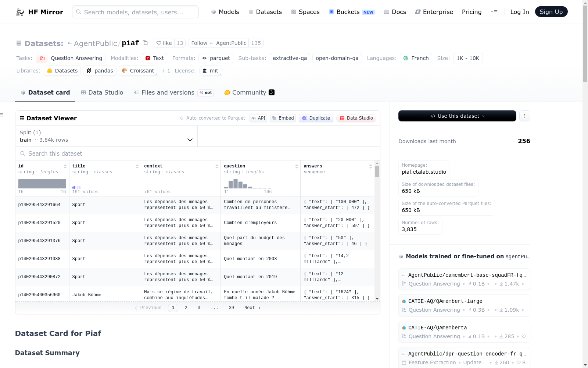Click the Croissant library icon
This screenshot has height=368, width=588.
click(125, 71)
